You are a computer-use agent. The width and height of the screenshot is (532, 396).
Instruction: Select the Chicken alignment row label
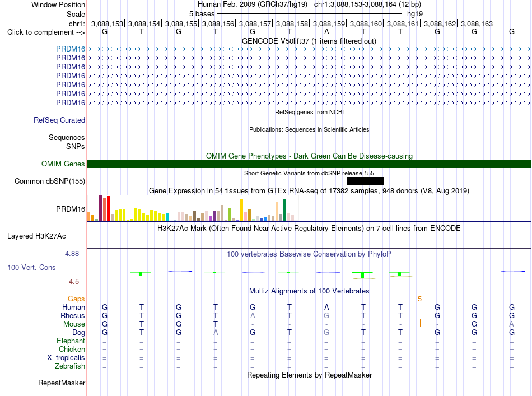72,349
